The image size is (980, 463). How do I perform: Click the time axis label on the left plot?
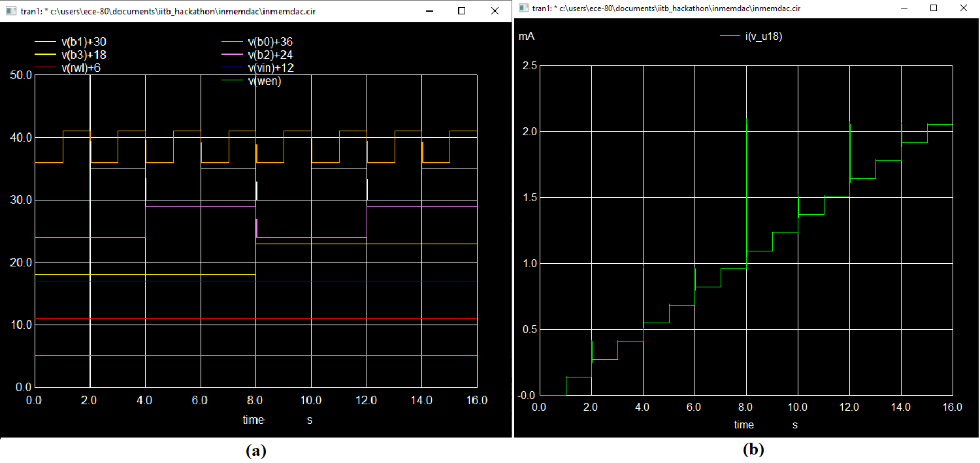click(x=254, y=420)
